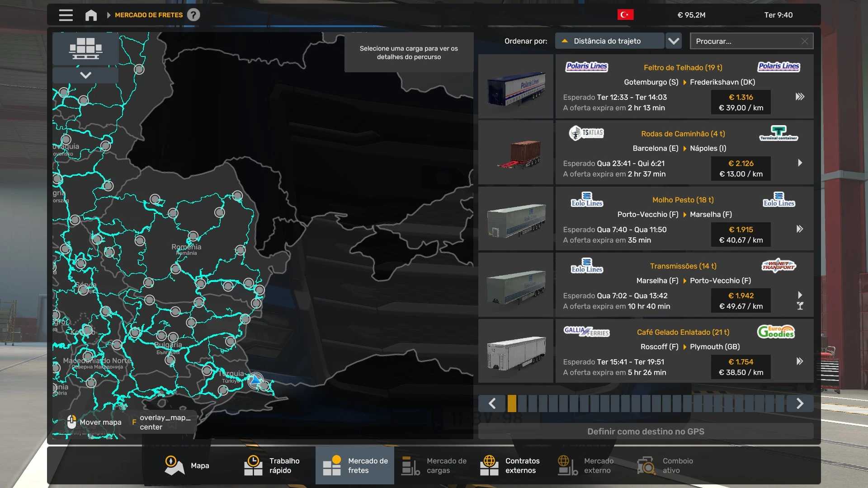The width and height of the screenshot is (868, 488).
Task: Open the Trabalho rápido tab
Action: [x=272, y=465]
